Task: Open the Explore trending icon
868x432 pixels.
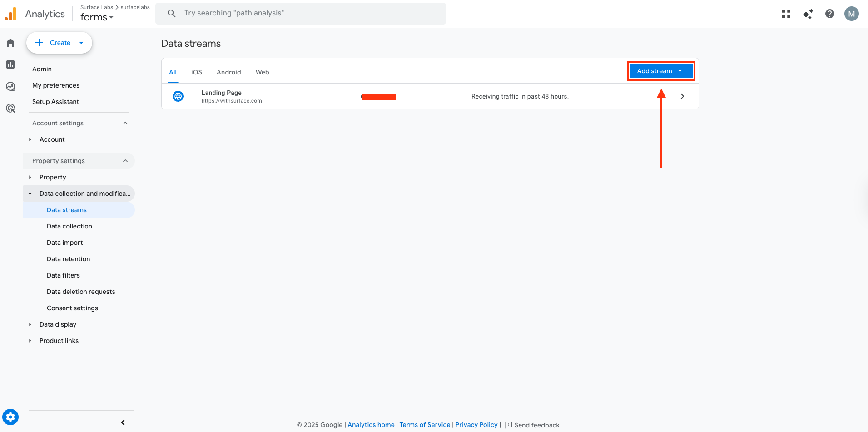Action: click(10, 86)
